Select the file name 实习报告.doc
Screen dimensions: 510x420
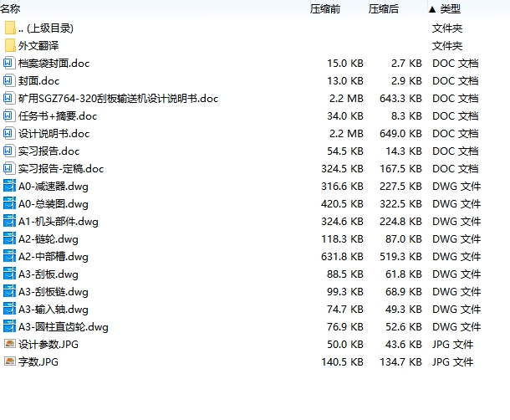pyautogui.click(x=48, y=151)
